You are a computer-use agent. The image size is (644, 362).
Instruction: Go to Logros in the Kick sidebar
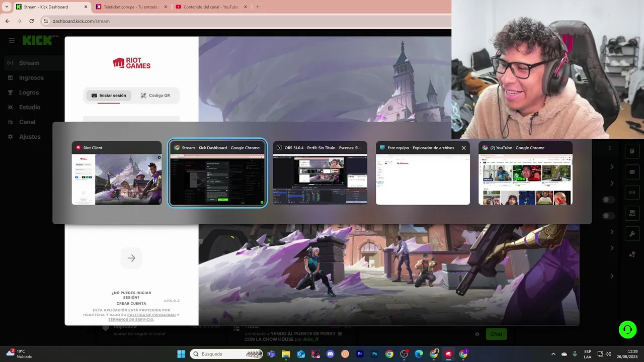29,93
